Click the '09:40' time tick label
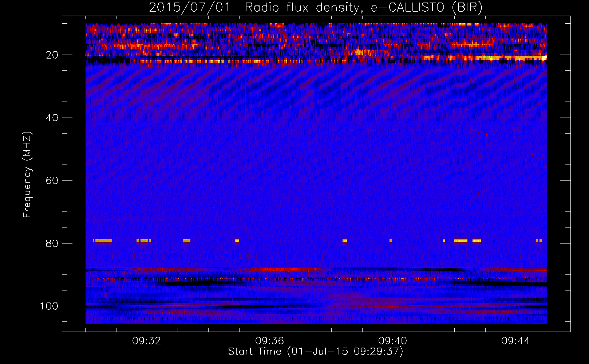The height and width of the screenshot is (364, 589). coord(393,341)
